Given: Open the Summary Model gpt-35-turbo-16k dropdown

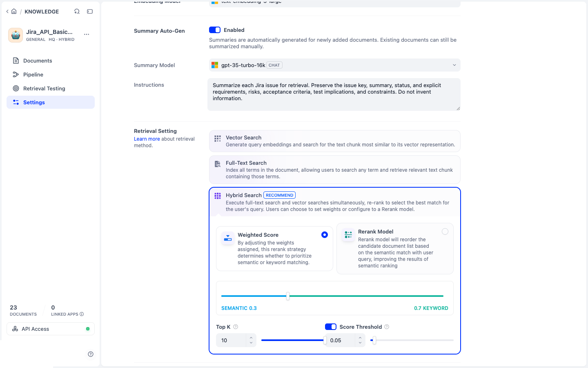Looking at the screenshot, I should 334,65.
